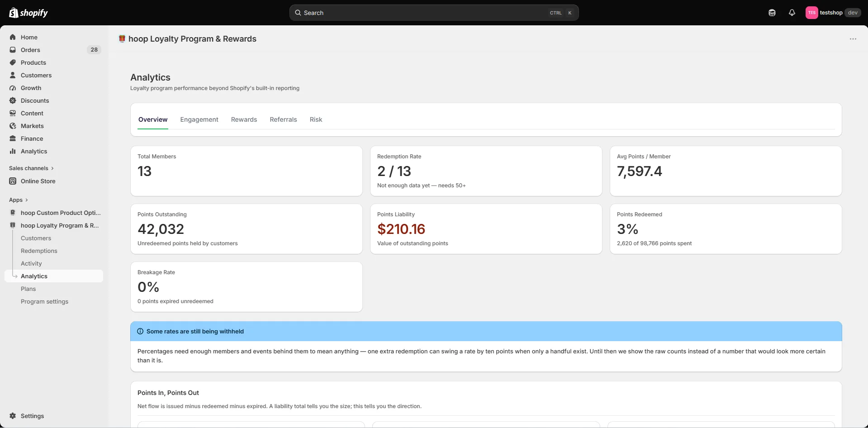
Task: Open the Customers person icon
Action: click(x=13, y=75)
